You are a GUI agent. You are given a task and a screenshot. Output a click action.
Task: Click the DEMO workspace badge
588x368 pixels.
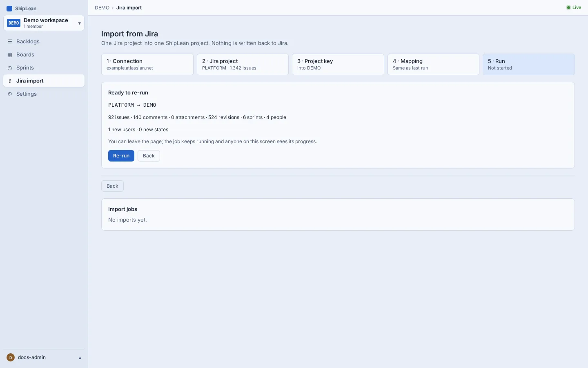coord(13,23)
